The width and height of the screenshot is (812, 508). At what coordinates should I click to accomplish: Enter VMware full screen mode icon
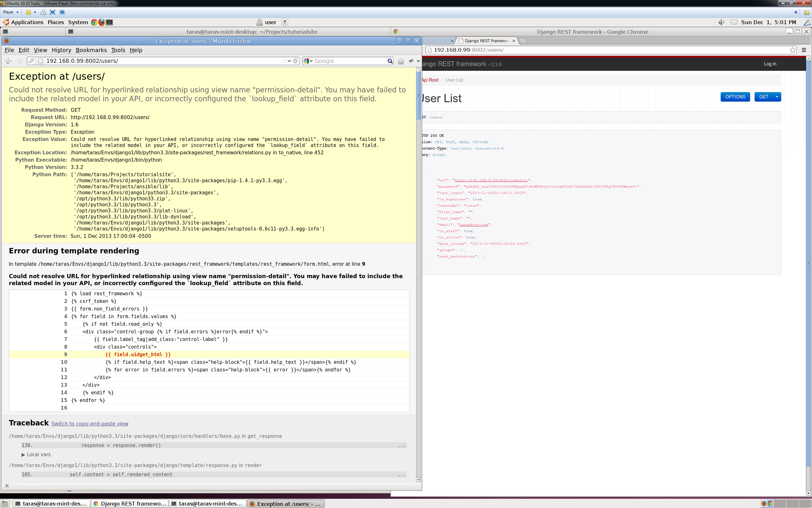click(52, 12)
